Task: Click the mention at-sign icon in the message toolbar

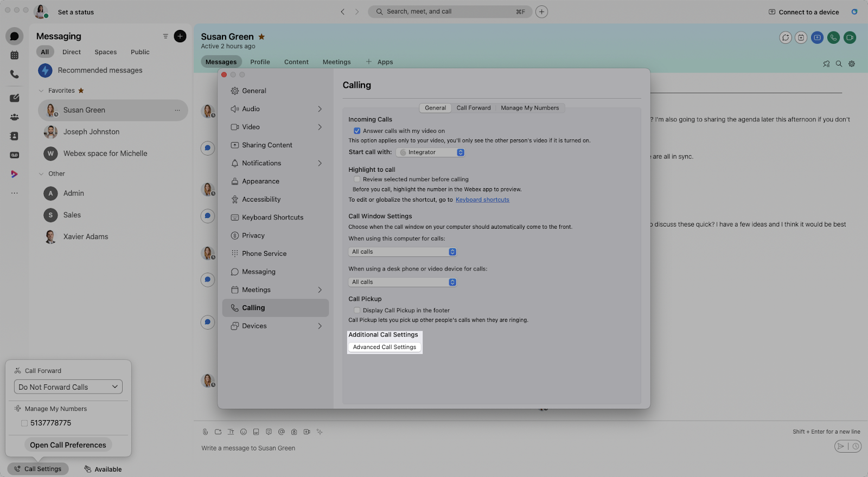Action: coord(282,432)
